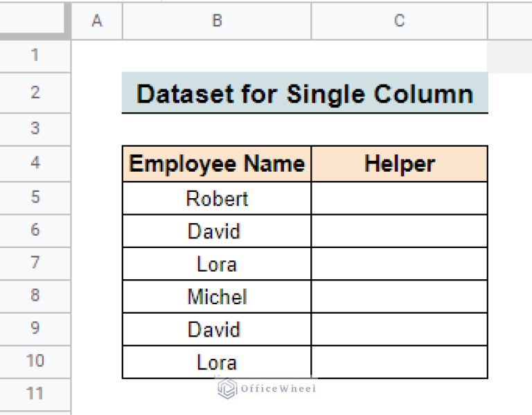Viewport: 532px width, 415px height.
Task: Select empty Helper cell beside Michel
Action: [x=399, y=297]
